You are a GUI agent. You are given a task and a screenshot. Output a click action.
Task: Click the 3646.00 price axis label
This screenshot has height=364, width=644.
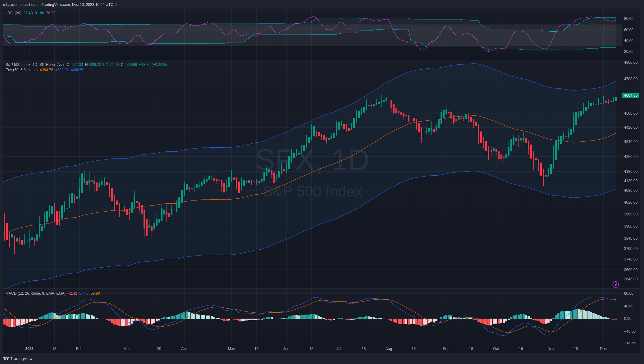[631, 279]
